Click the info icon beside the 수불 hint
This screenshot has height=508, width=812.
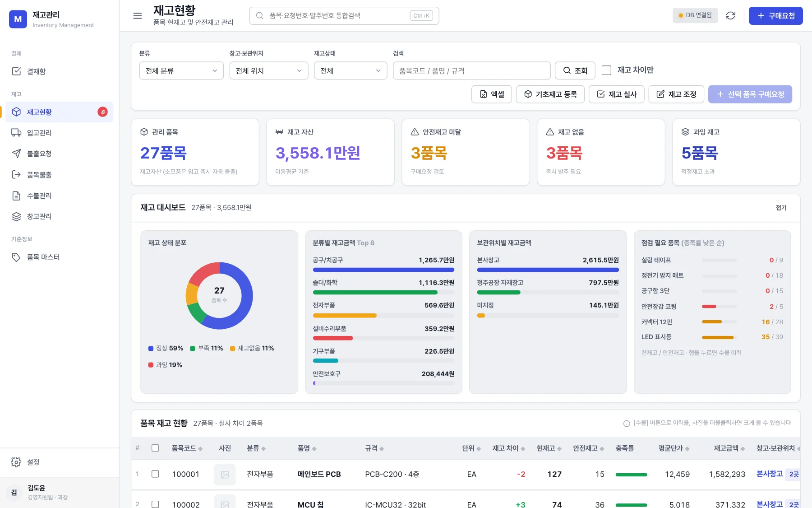627,424
